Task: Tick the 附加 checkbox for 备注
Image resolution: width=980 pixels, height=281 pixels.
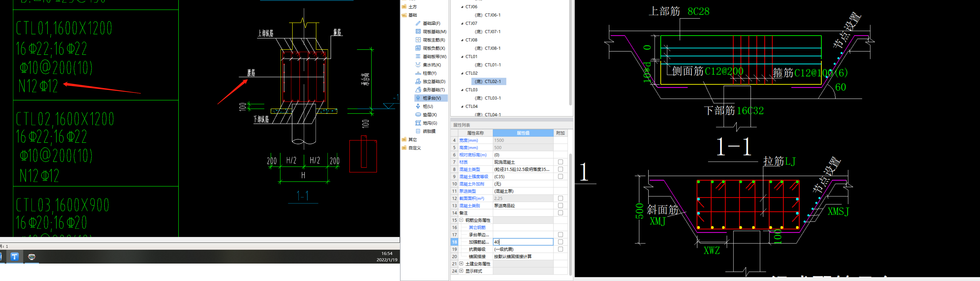Action: pyautogui.click(x=560, y=213)
